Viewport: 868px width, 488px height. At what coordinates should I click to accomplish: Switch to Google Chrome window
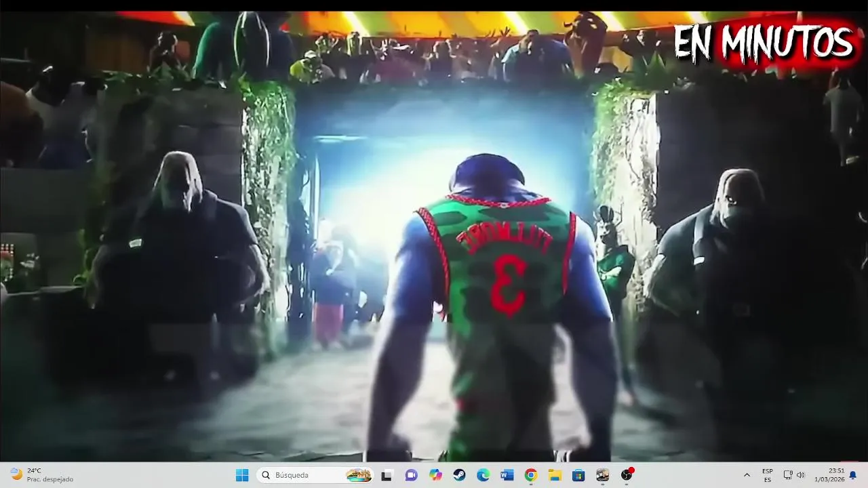coord(531,475)
